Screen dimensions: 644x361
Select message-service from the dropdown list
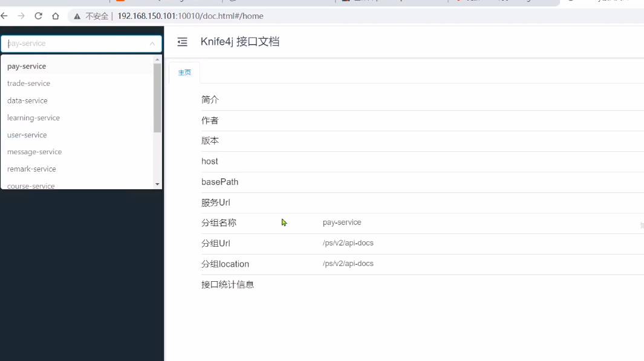[x=77, y=152]
